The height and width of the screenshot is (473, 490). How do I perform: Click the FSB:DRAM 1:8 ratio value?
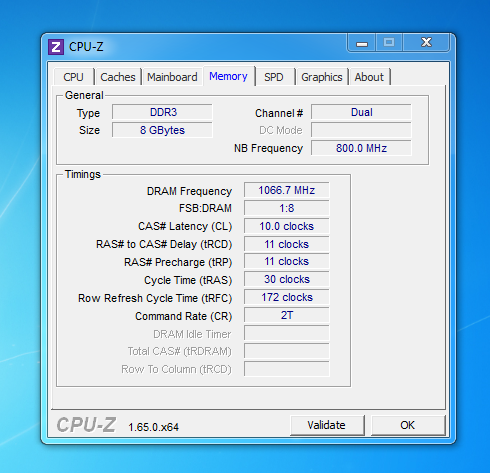click(x=287, y=208)
